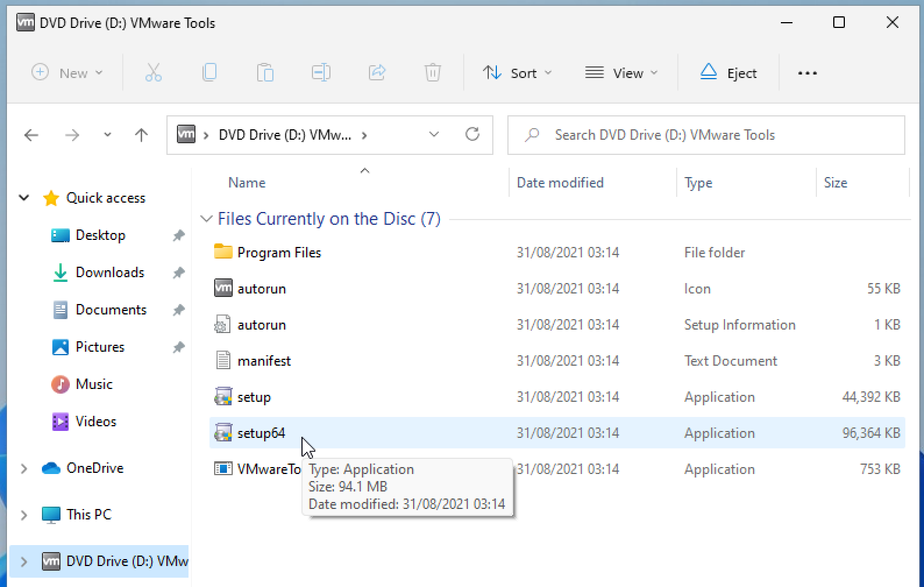
Task: Open the Sort options menu
Action: (x=517, y=73)
